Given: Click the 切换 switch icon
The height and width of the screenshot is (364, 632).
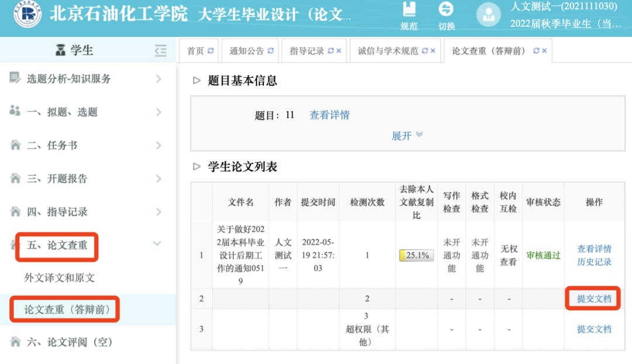Looking at the screenshot, I should tap(446, 10).
